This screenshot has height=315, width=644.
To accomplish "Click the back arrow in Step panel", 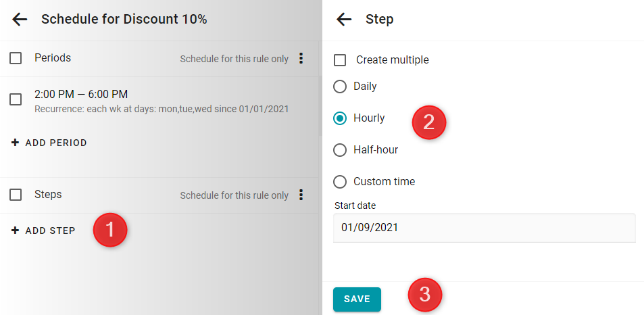I will click(x=344, y=20).
